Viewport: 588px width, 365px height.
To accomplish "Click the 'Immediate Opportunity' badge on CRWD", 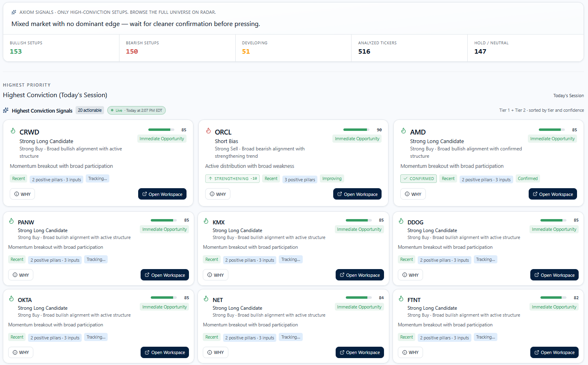I will pos(162,139).
